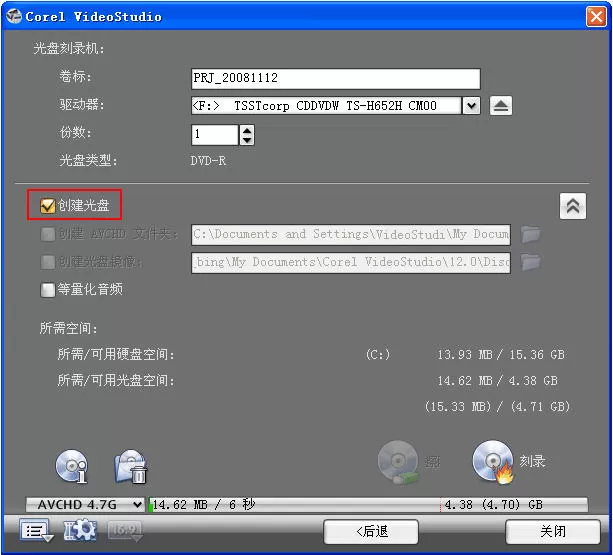The height and width of the screenshot is (555, 613).
Task: Show disc information icon
Action: 72,465
